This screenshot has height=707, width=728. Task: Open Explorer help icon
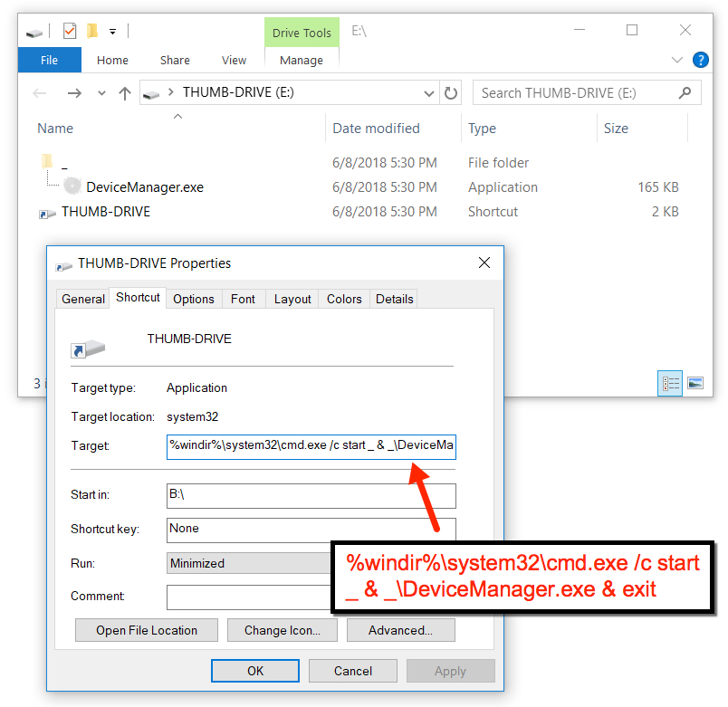point(700,60)
